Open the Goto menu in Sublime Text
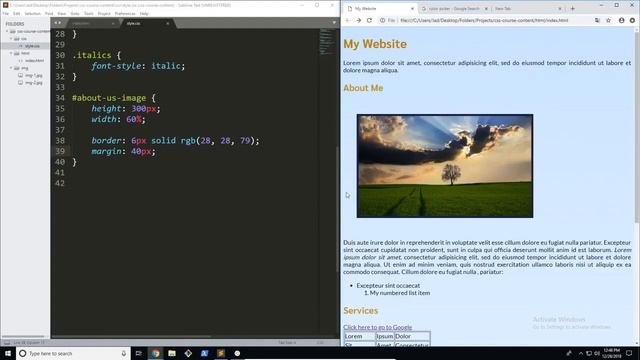The width and height of the screenshot is (640, 360). click(x=75, y=13)
